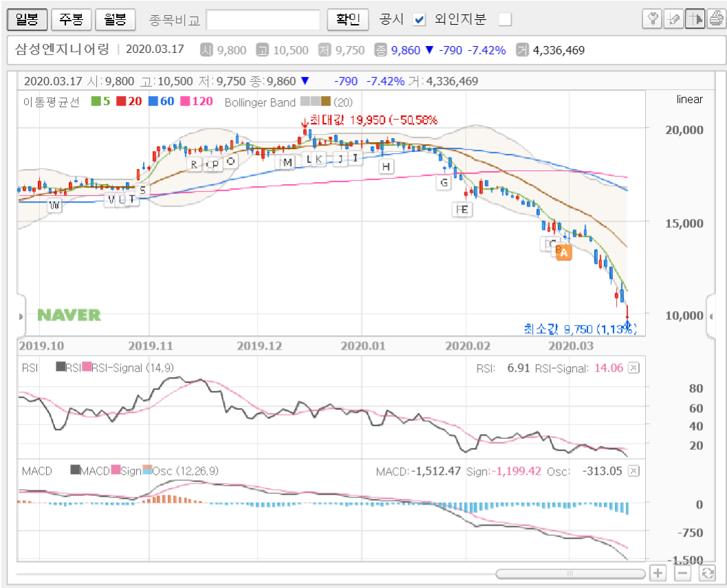Open disclosure marker O on chart
This screenshot has height=588, width=727.
[x=231, y=161]
